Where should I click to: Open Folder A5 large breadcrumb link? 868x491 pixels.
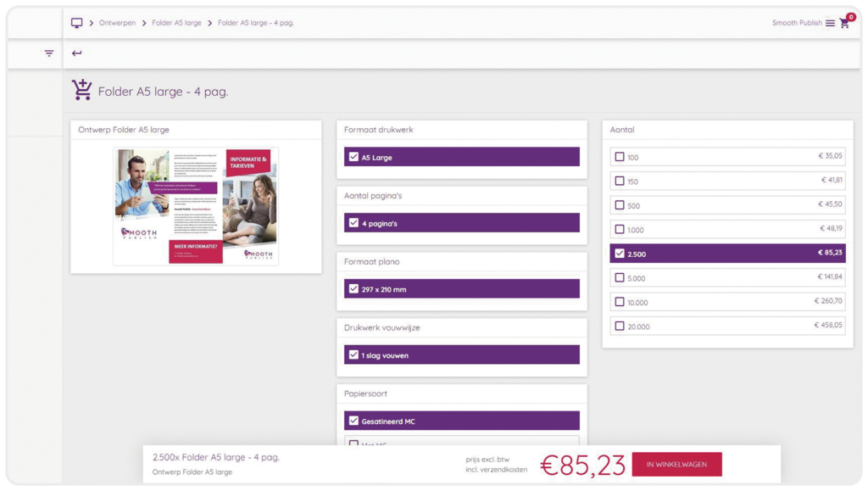(176, 23)
